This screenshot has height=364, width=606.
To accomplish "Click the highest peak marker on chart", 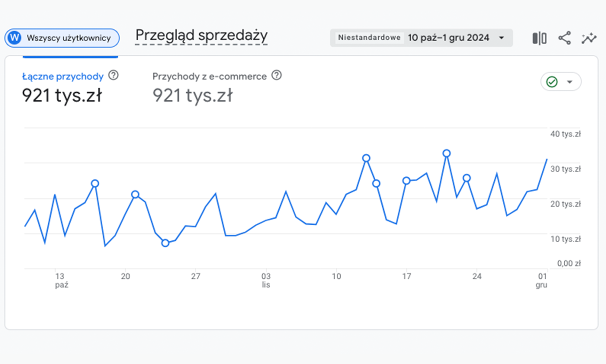I will click(447, 153).
